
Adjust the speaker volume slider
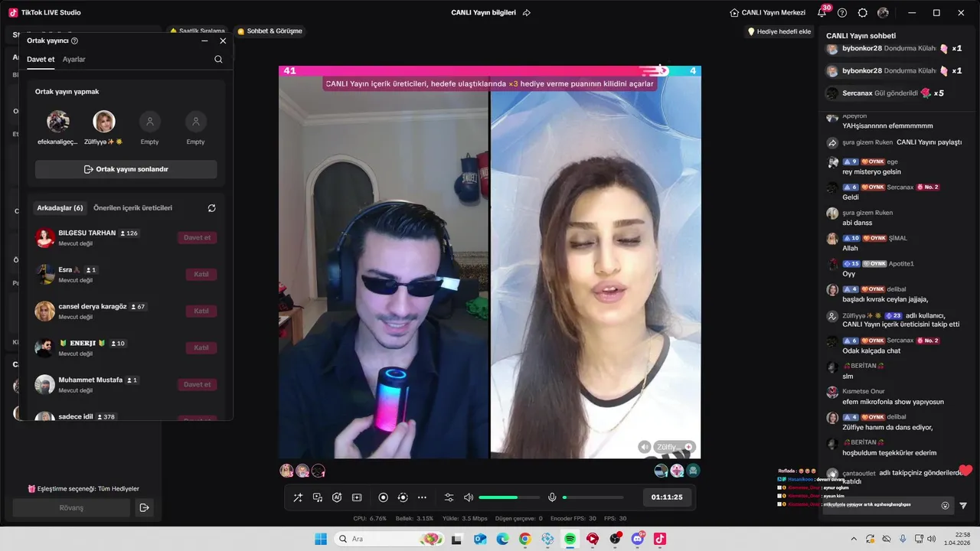(508, 497)
